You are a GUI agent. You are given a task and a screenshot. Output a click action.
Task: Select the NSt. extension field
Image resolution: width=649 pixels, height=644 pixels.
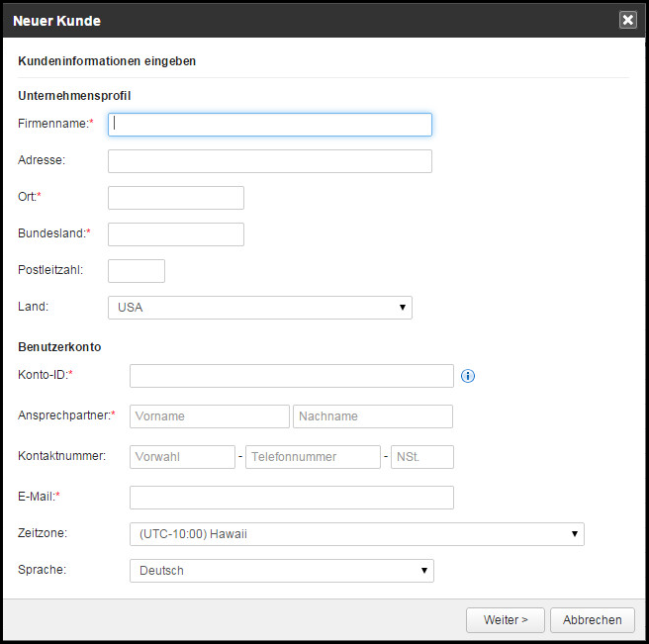coord(421,457)
